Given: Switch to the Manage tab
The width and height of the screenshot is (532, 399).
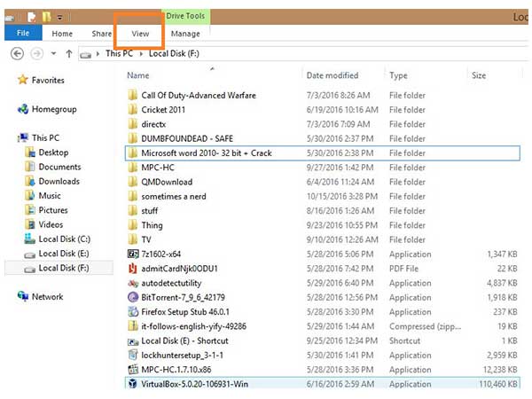Looking at the screenshot, I should (x=185, y=34).
